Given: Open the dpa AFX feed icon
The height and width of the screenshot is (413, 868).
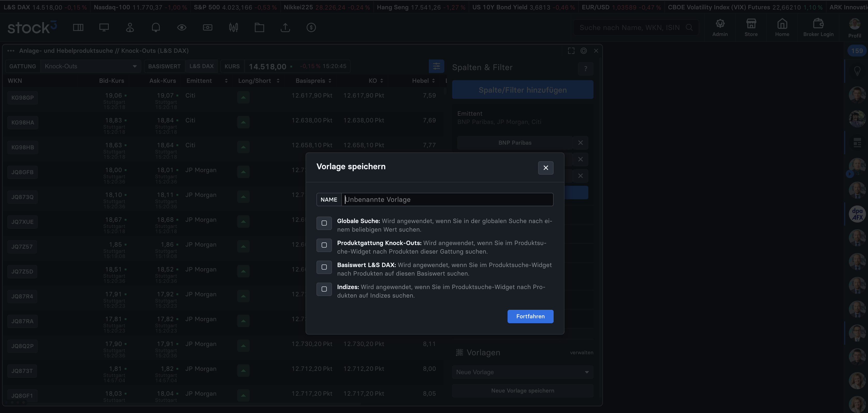Looking at the screenshot, I should [x=857, y=214].
